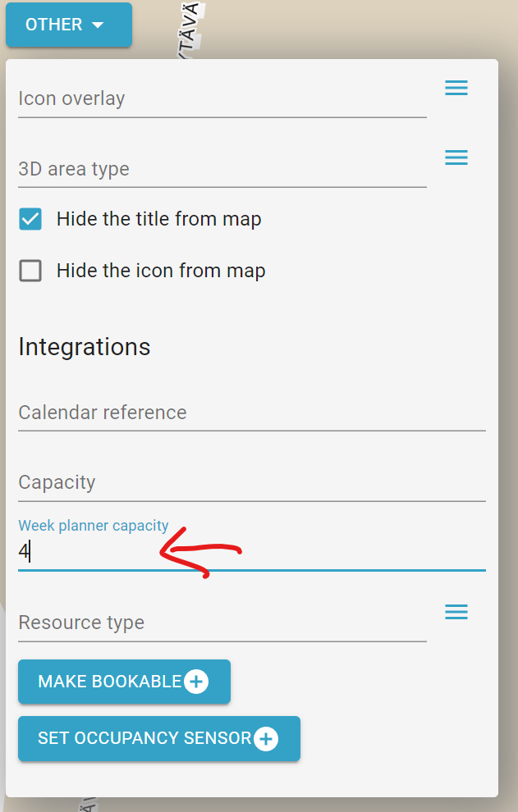The width and height of the screenshot is (518, 812).
Task: Click the caret arrow on the OTHER button
Action: (x=98, y=25)
